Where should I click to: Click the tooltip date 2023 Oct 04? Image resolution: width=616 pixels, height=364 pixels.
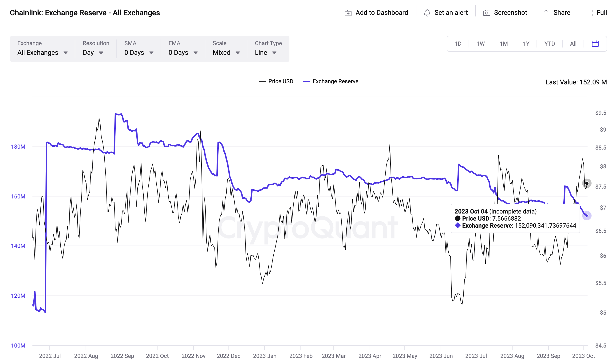point(471,211)
